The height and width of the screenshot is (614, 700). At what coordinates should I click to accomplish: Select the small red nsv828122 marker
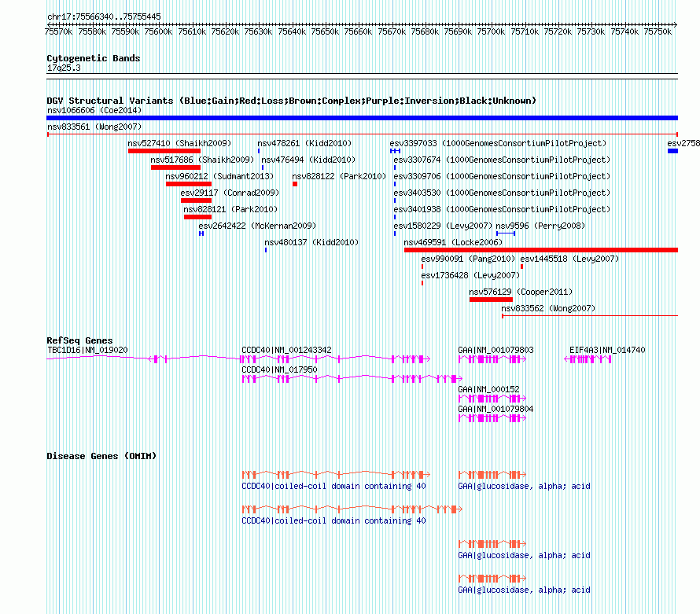point(295,184)
